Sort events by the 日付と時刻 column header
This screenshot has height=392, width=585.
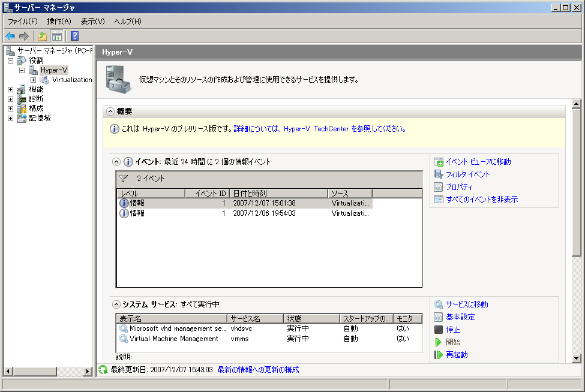pos(278,194)
